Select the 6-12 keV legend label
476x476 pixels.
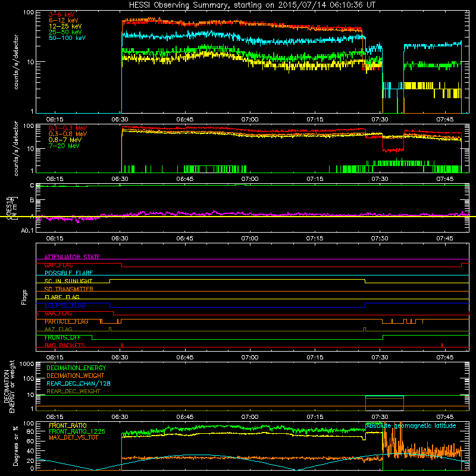click(63, 20)
